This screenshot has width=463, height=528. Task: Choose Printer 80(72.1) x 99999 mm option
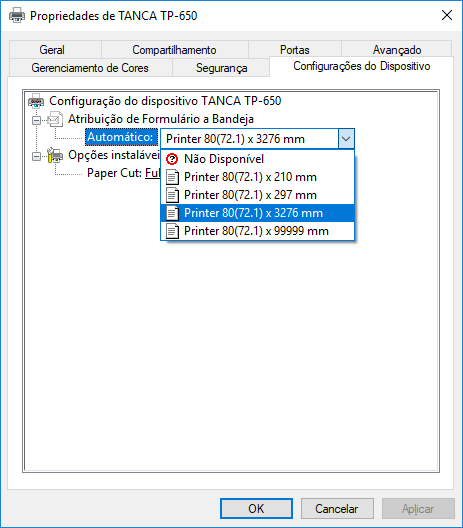pyautogui.click(x=257, y=231)
